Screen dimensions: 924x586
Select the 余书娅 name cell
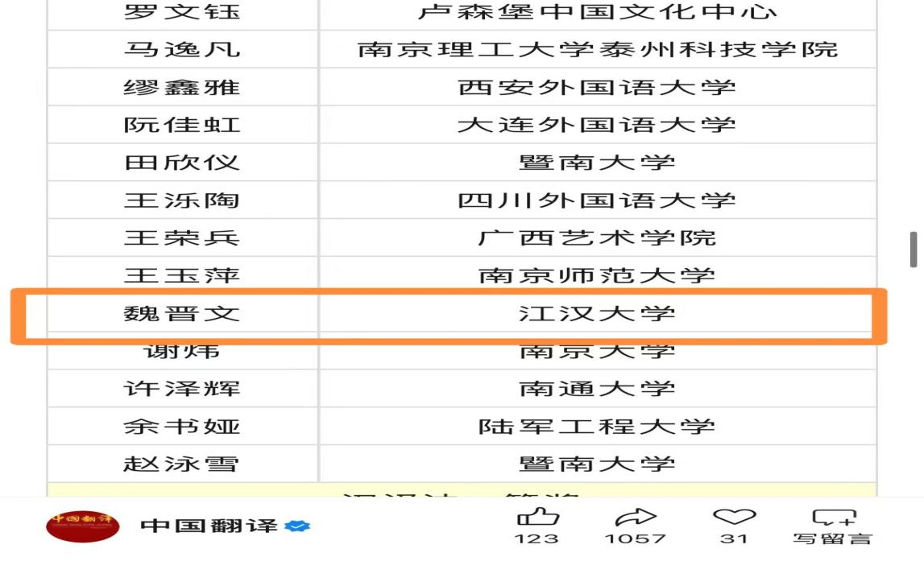click(x=182, y=427)
